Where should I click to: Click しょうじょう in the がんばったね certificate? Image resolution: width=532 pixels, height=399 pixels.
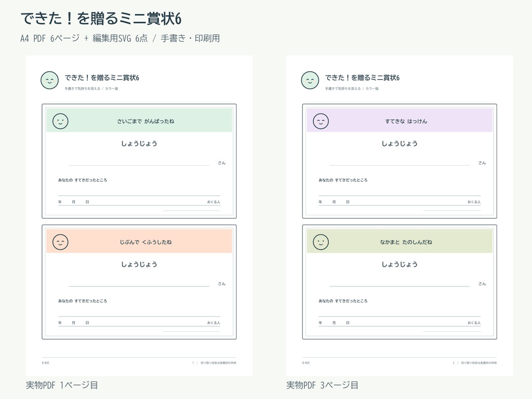point(139,143)
